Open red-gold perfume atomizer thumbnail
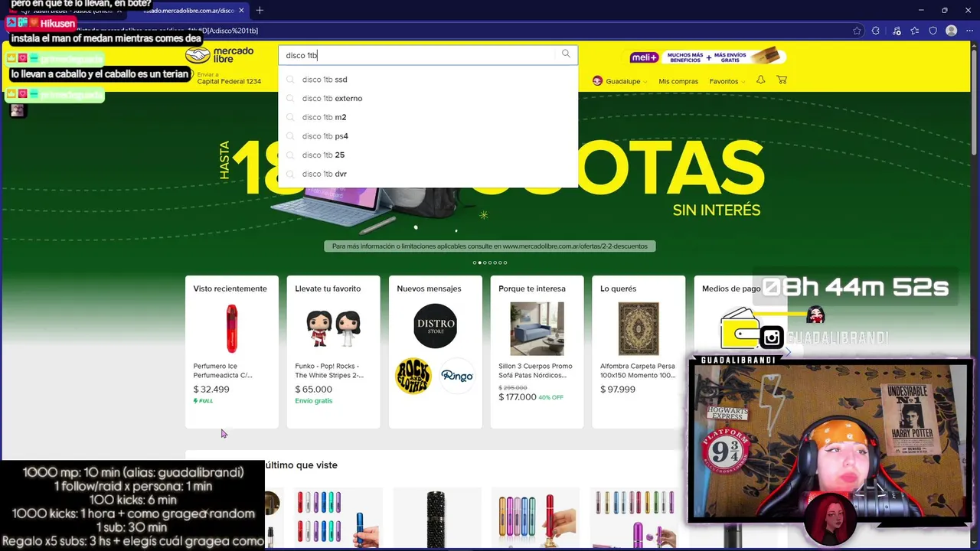 pyautogui.click(x=537, y=518)
